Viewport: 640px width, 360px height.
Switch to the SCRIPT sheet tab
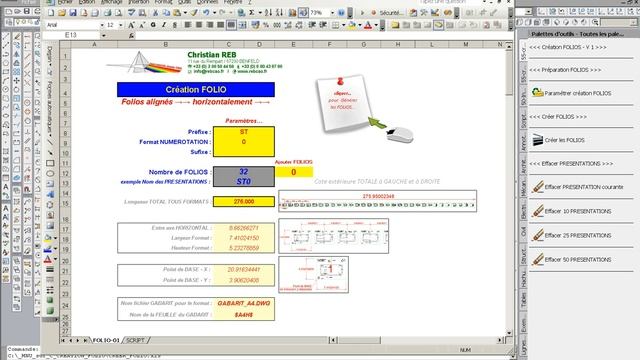click(x=135, y=340)
